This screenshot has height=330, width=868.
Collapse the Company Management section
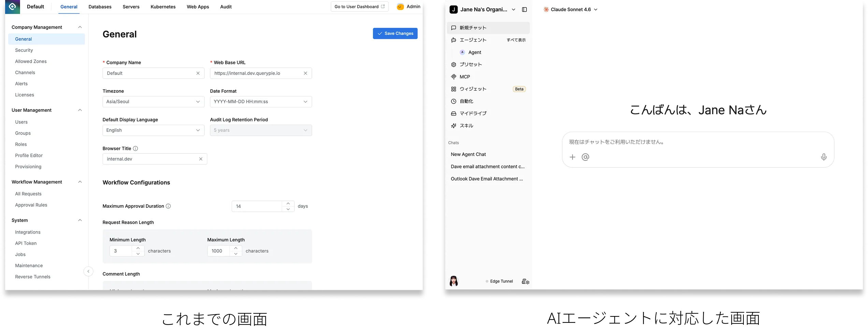(80, 27)
